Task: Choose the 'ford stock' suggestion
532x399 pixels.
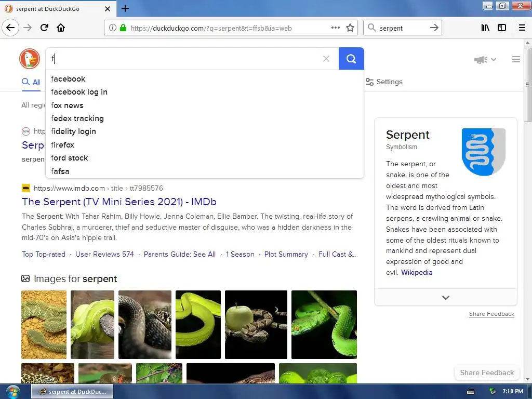Action: click(x=205, y=158)
